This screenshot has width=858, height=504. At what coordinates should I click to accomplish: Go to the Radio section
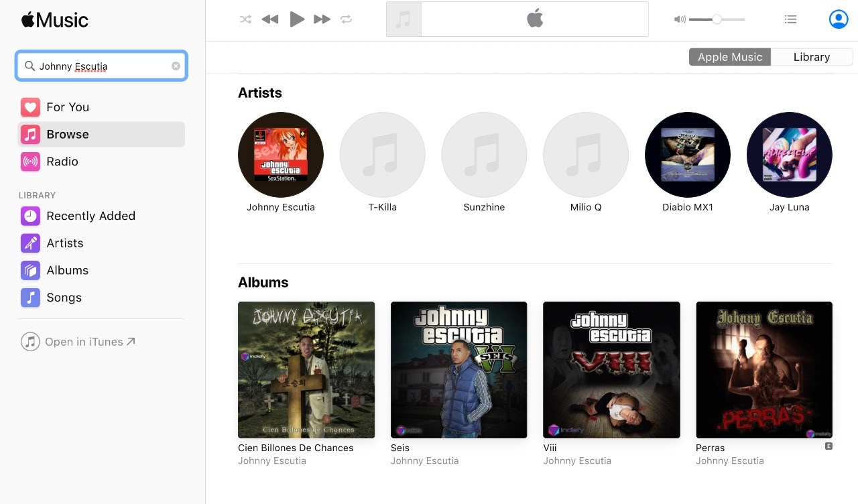(x=62, y=162)
